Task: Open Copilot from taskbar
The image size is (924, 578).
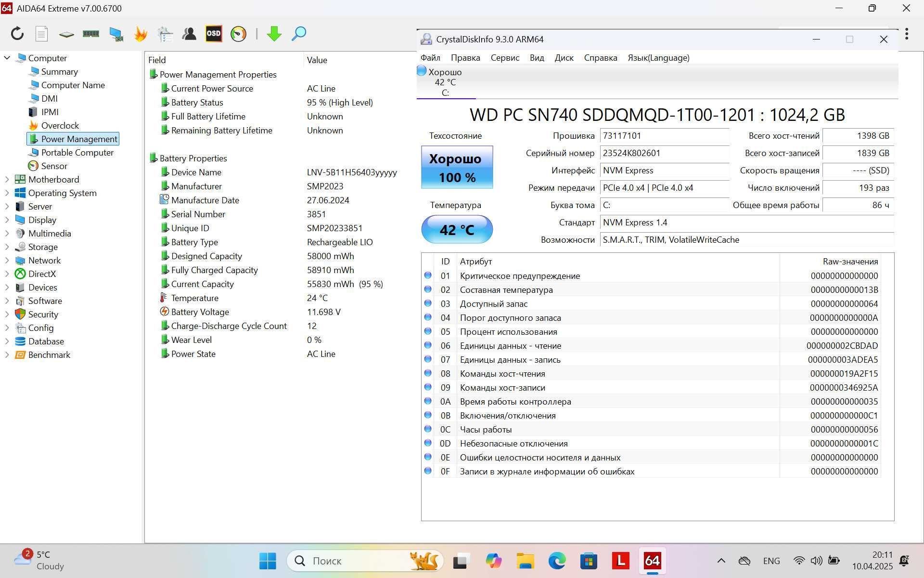Action: [493, 561]
